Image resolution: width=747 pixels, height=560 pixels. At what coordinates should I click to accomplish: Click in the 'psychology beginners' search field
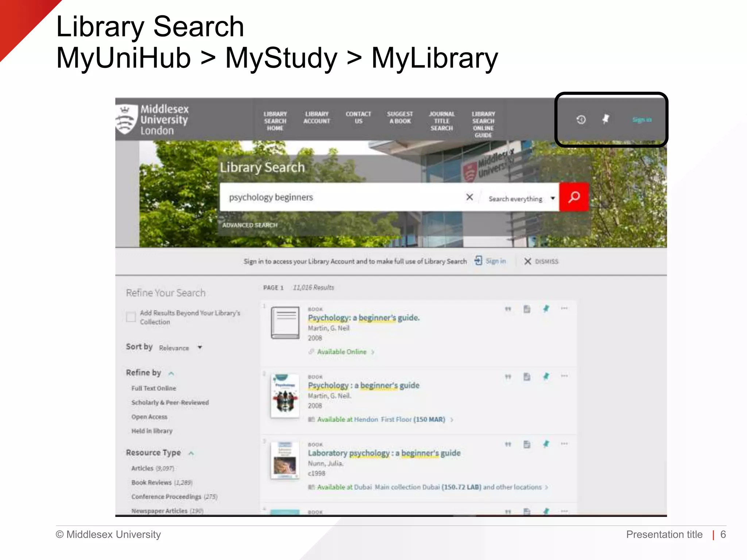tap(343, 197)
